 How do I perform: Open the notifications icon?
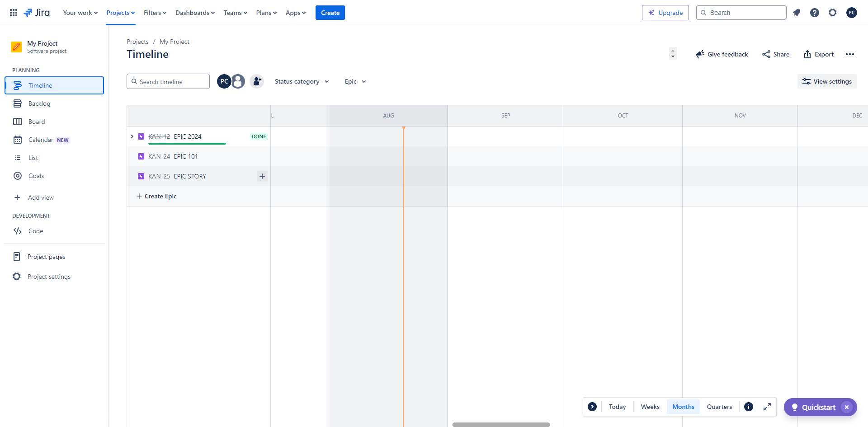[x=797, y=13]
